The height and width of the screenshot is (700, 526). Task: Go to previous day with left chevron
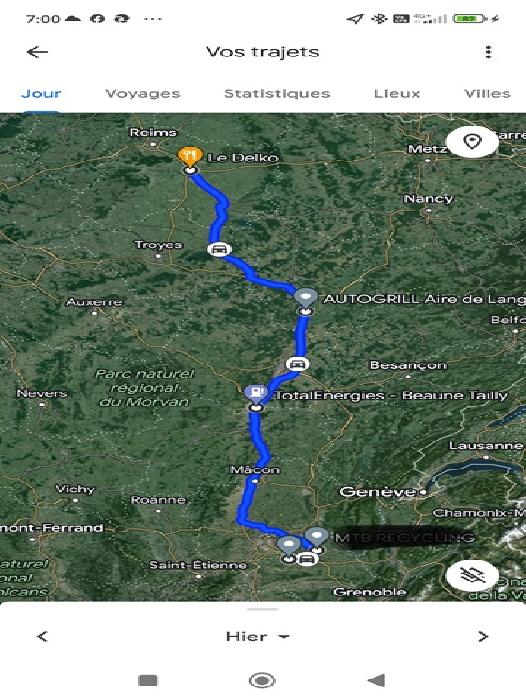coord(42,636)
